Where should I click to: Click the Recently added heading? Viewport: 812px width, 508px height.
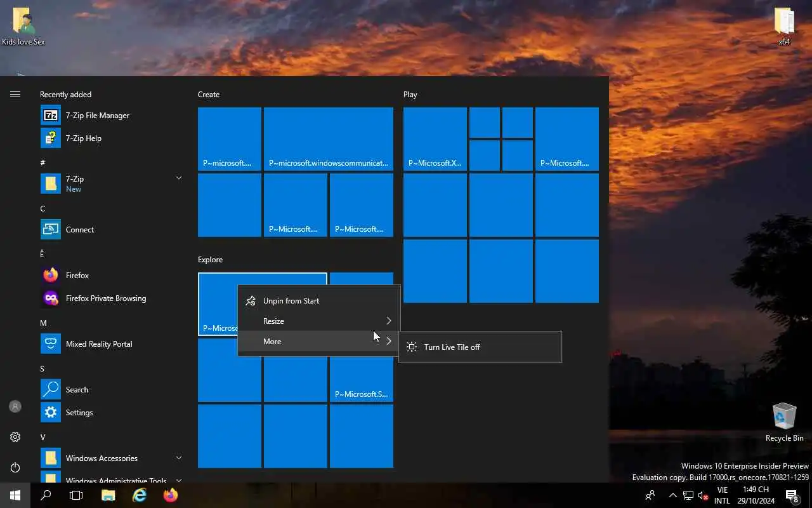65,94
